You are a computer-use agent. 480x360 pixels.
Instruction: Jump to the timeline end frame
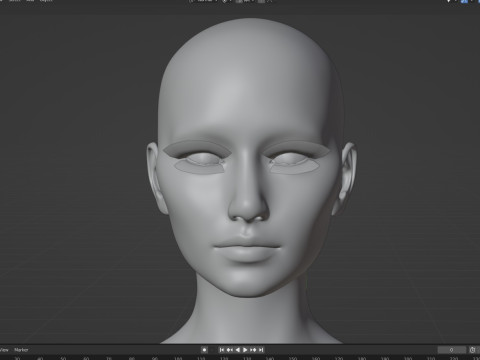coord(261,350)
